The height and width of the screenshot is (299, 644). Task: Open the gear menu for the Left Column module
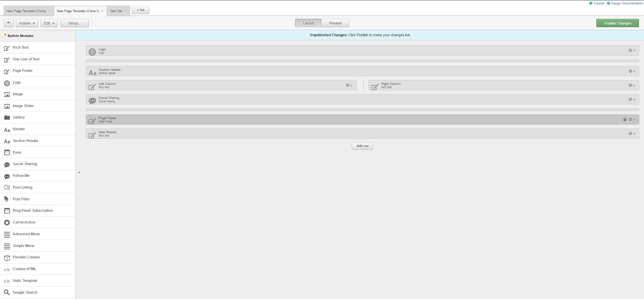(349, 85)
